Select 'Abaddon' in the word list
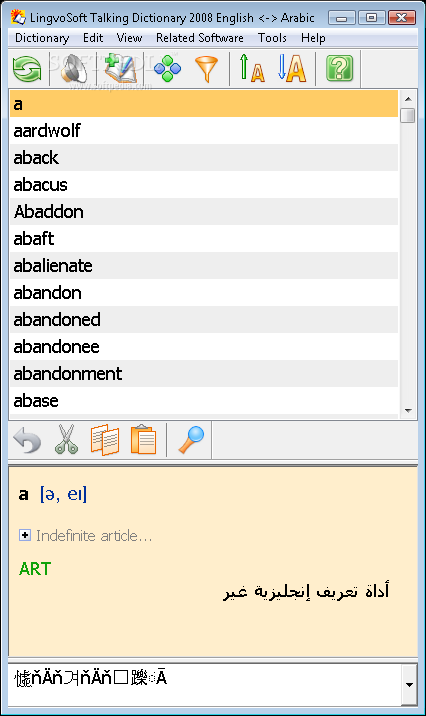This screenshot has height=716, width=426. 204,211
